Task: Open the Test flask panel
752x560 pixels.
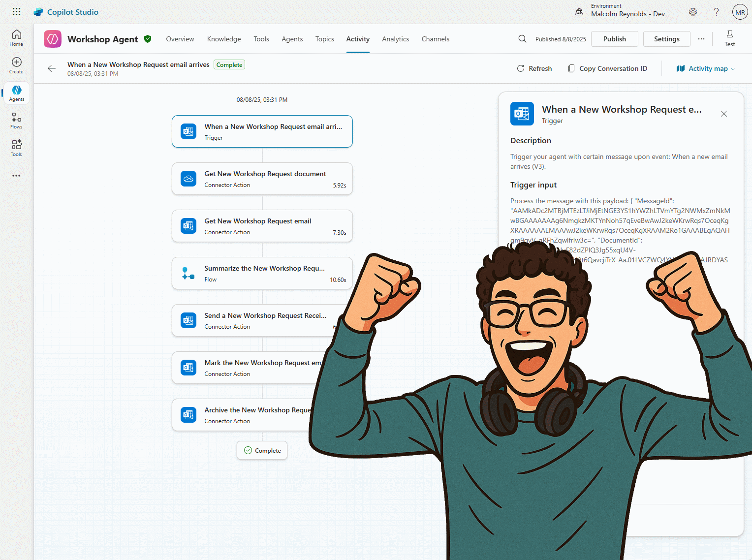Action: click(729, 38)
